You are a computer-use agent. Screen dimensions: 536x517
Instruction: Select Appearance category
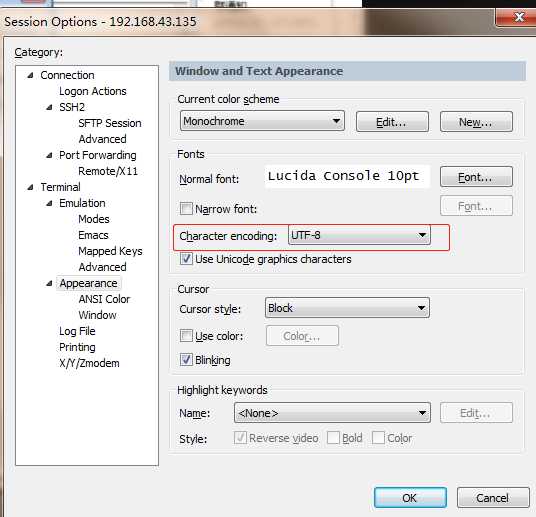tap(88, 283)
